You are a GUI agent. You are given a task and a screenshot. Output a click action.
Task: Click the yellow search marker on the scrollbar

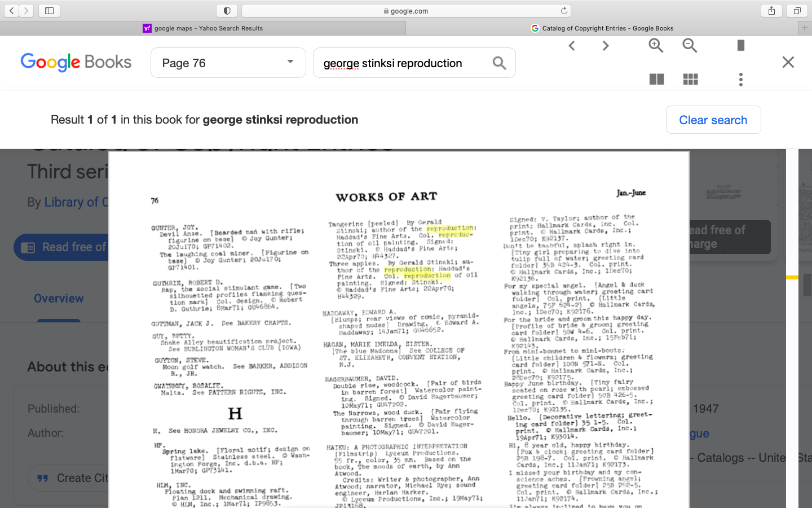coord(793,277)
